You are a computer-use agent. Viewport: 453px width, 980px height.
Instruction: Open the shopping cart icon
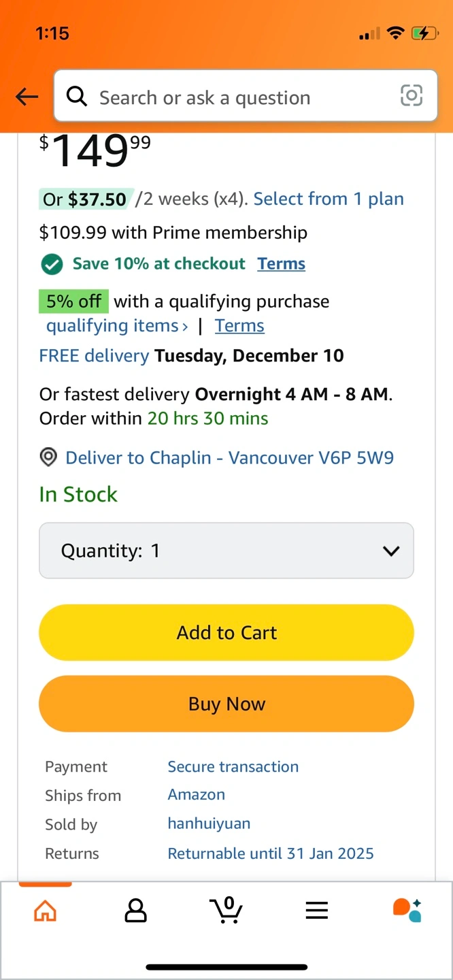tap(227, 909)
